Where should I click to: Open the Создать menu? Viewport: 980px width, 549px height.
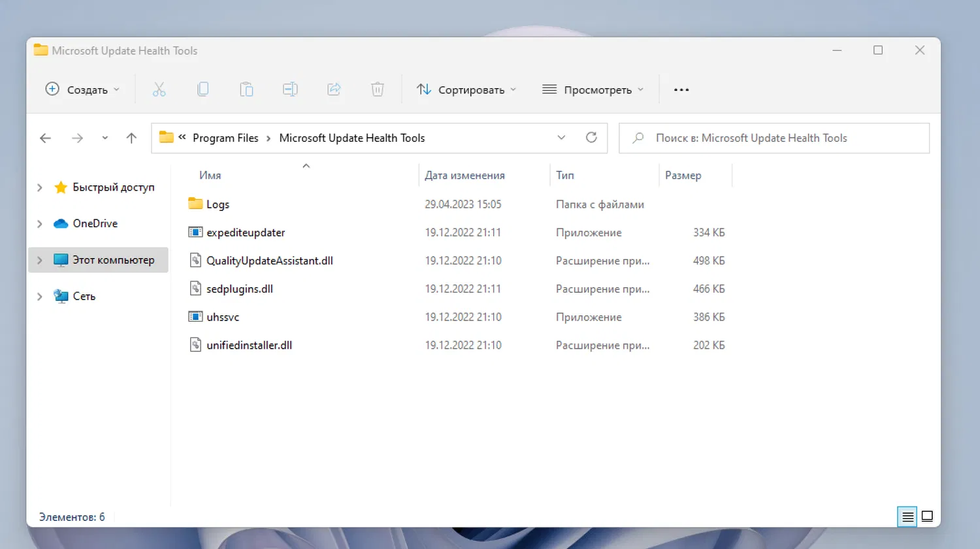pos(81,89)
